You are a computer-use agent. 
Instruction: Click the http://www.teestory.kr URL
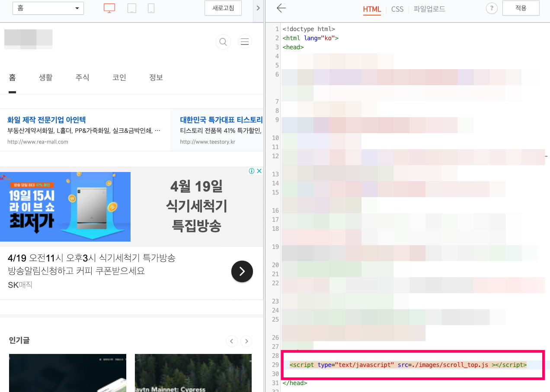tap(208, 142)
